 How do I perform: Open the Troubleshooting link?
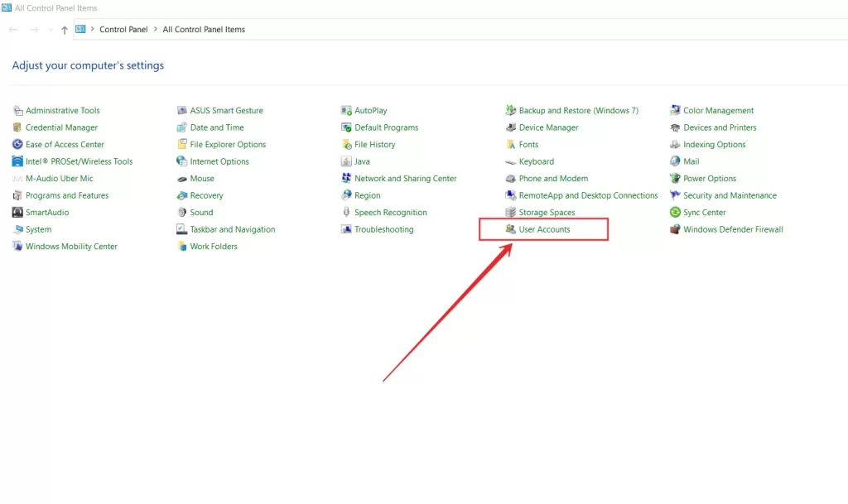tap(384, 229)
